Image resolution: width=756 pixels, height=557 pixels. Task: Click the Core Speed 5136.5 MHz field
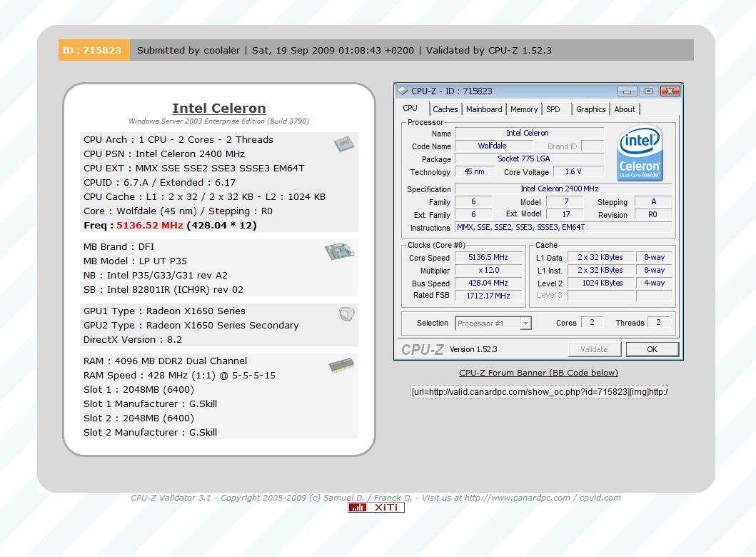pyautogui.click(x=488, y=258)
